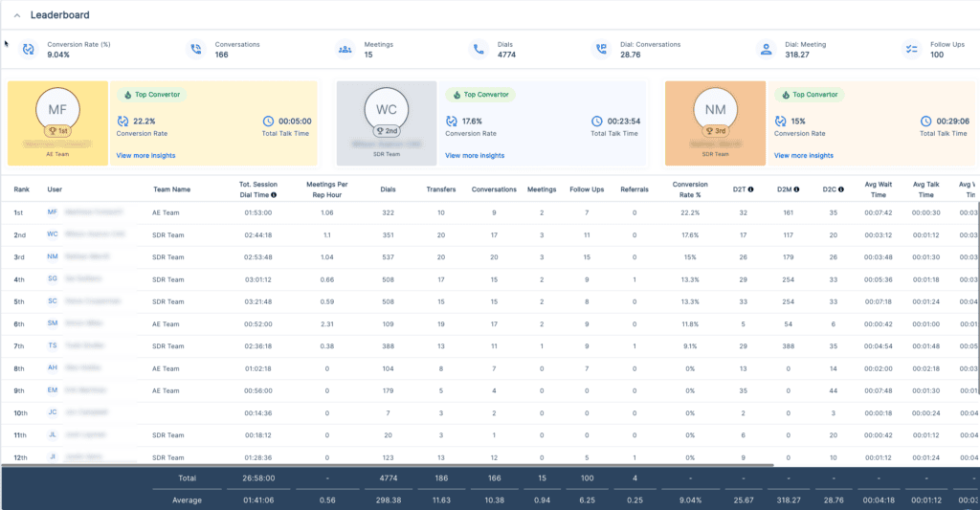Open View more insights for MF
This screenshot has height=510, width=980.
coord(145,156)
